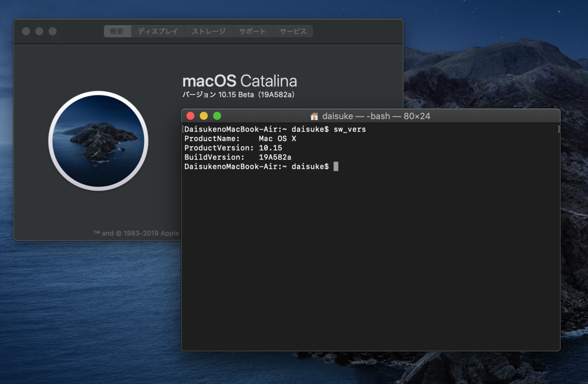This screenshot has width=588, height=384.
Task: Click the macOS Catalina island logo
Action: tap(98, 141)
